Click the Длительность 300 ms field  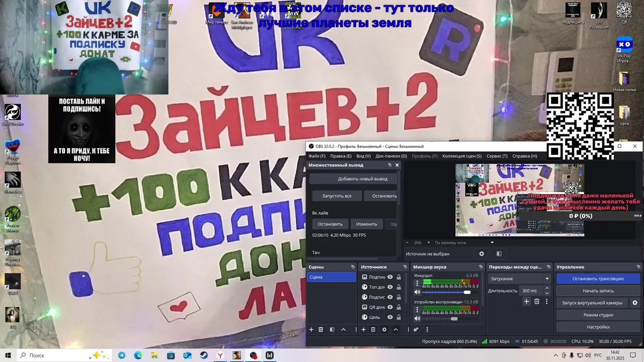pos(531,291)
